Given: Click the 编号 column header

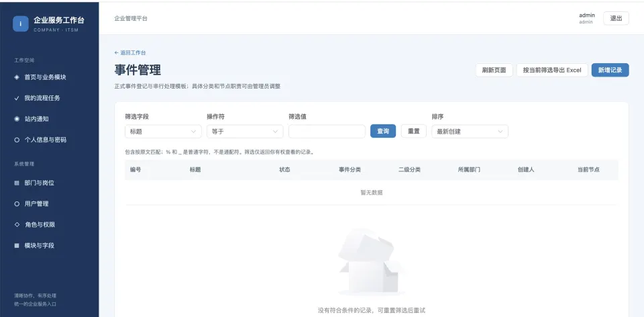Looking at the screenshot, I should coord(136,169).
